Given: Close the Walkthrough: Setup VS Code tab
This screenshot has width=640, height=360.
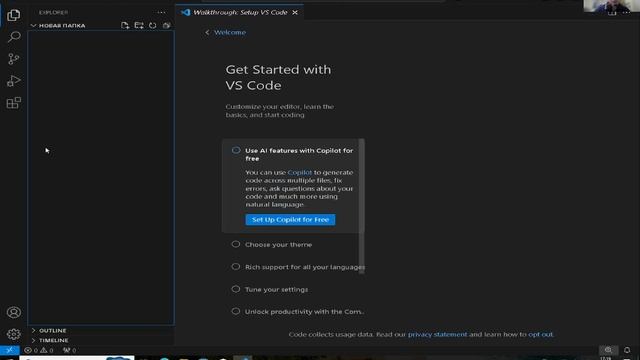Looking at the screenshot, I should (295, 13).
